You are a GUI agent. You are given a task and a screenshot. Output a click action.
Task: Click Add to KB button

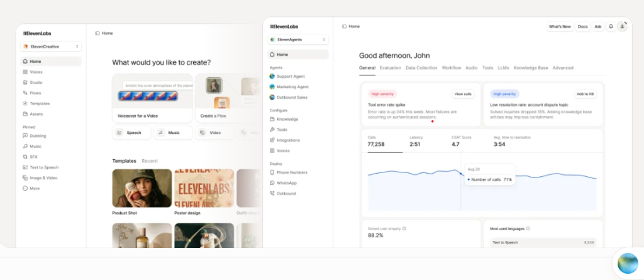click(x=586, y=94)
